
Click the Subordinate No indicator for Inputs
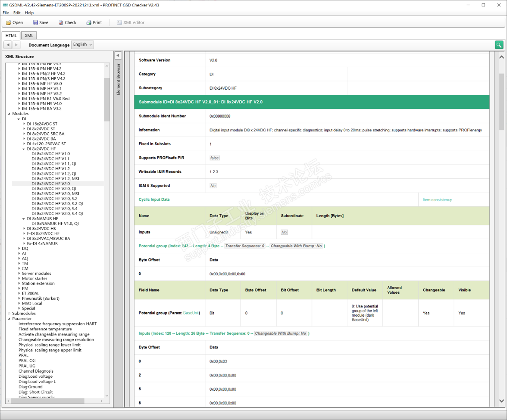point(284,232)
